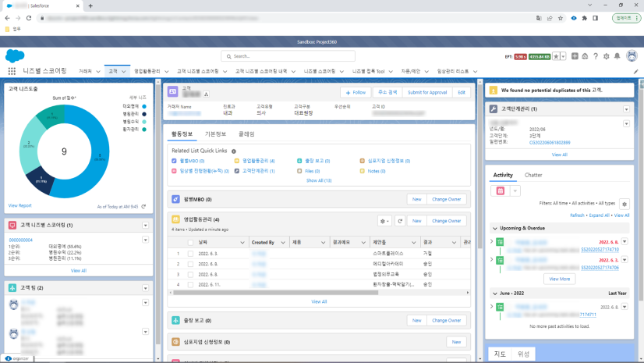Open the 고객 팀 (2) panel dropdown
The image size is (644, 363).
145,288
